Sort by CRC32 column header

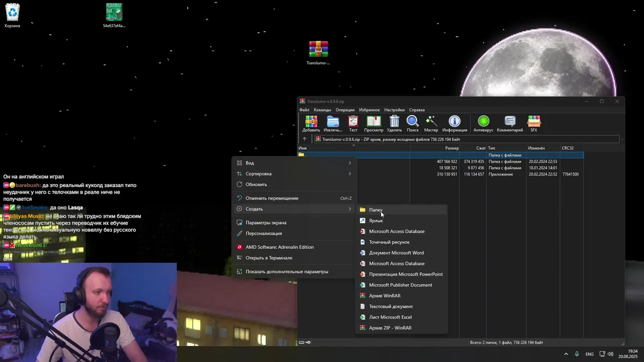[572, 148]
